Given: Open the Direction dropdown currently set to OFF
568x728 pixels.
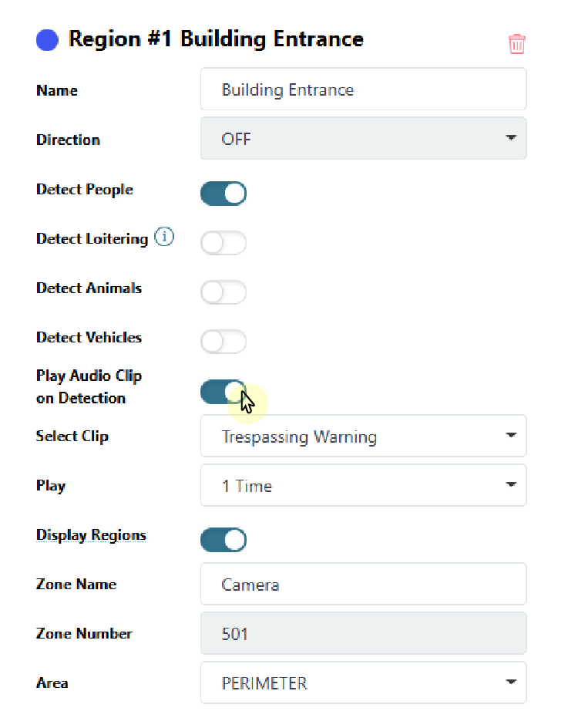Looking at the screenshot, I should point(363,138).
